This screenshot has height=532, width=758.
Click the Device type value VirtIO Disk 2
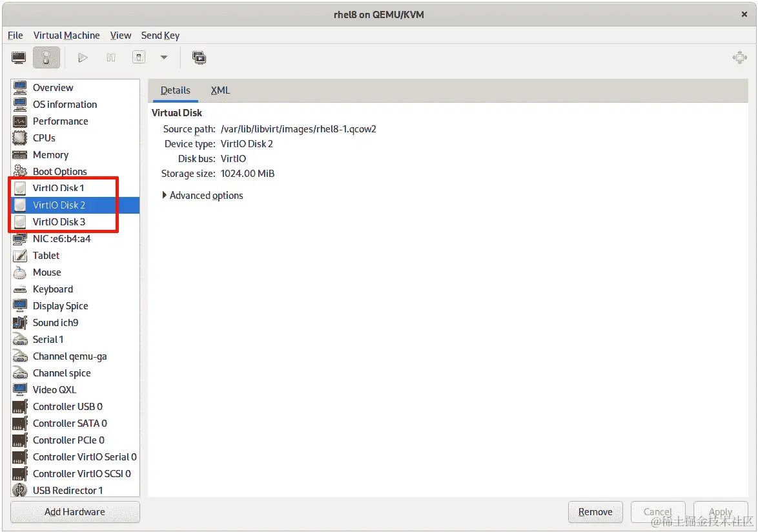click(x=247, y=144)
